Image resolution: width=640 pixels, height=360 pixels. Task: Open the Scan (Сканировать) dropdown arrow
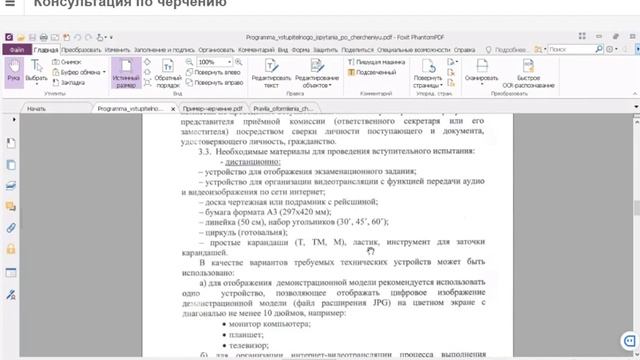click(x=482, y=84)
